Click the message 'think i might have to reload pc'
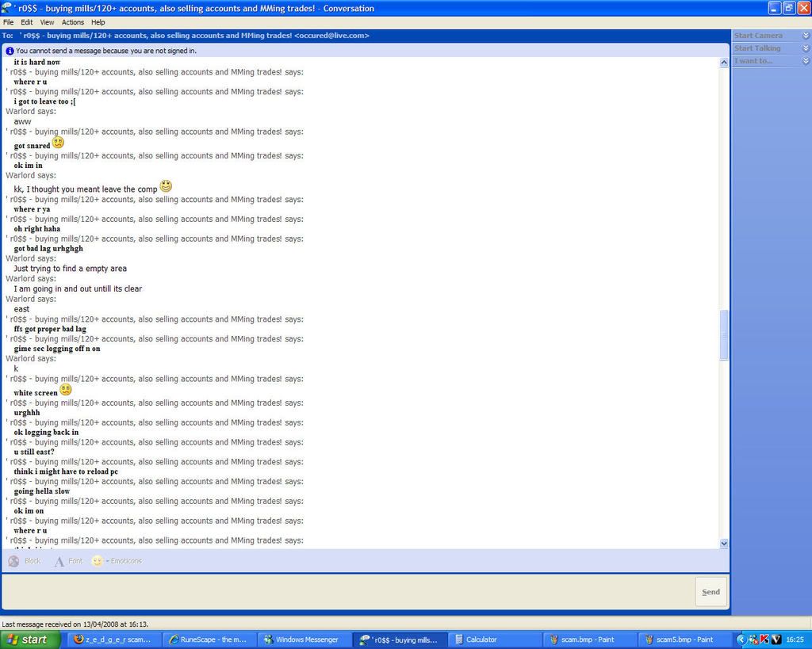812x649 pixels. click(x=66, y=471)
